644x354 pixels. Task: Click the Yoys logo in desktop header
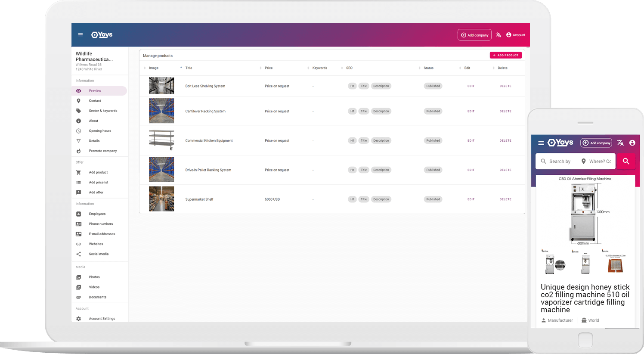[x=102, y=35]
